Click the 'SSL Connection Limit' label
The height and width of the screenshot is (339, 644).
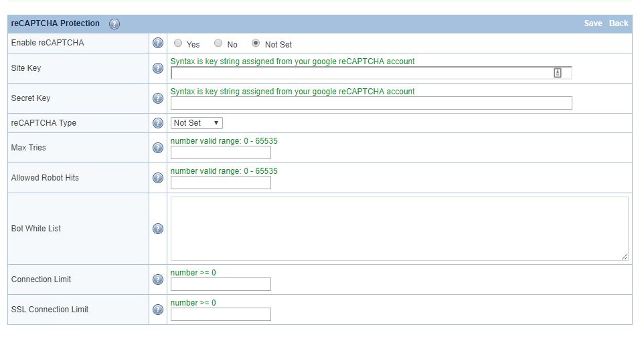click(x=50, y=310)
